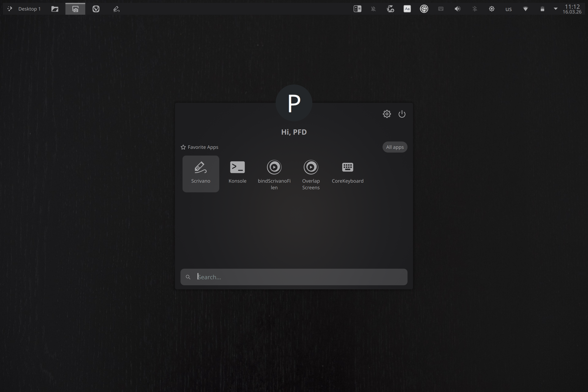Select the screenshot tool in the taskbar
Image resolution: width=588 pixels, height=392 pixels.
(x=75, y=9)
